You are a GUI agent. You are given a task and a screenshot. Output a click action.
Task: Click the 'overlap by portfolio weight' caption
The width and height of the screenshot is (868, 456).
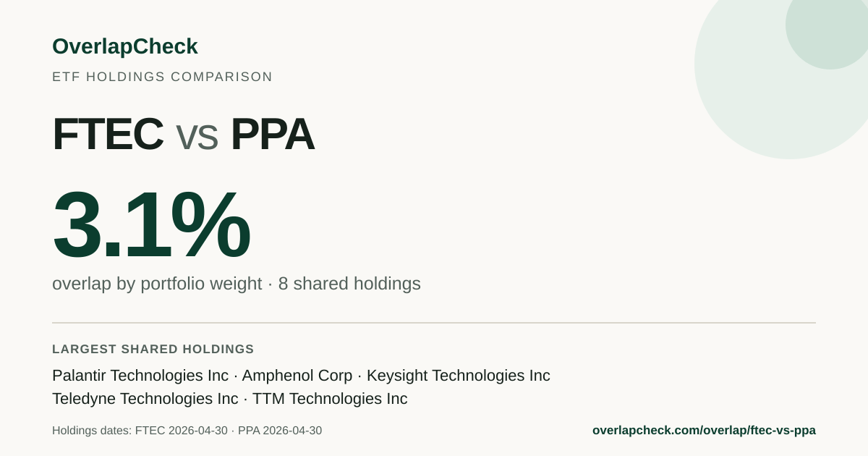pyautogui.click(x=157, y=284)
